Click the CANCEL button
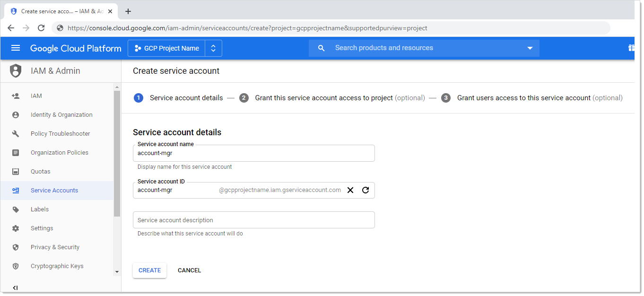 click(x=189, y=270)
